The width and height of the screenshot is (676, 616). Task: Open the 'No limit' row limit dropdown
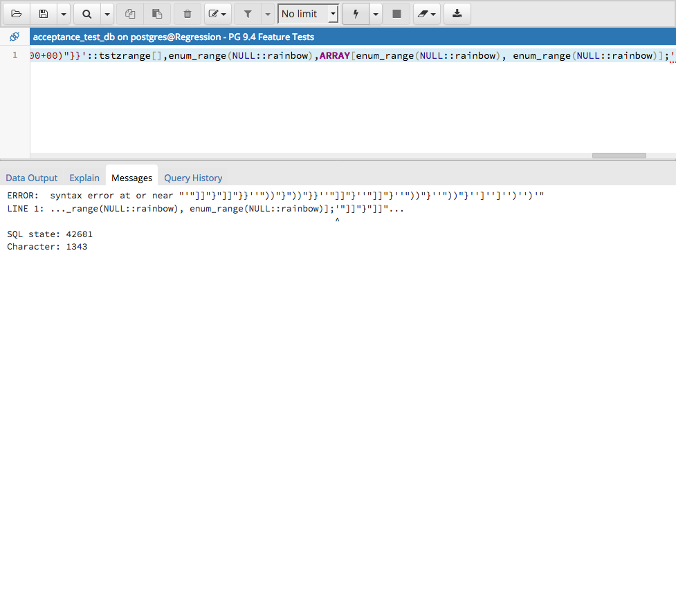308,14
